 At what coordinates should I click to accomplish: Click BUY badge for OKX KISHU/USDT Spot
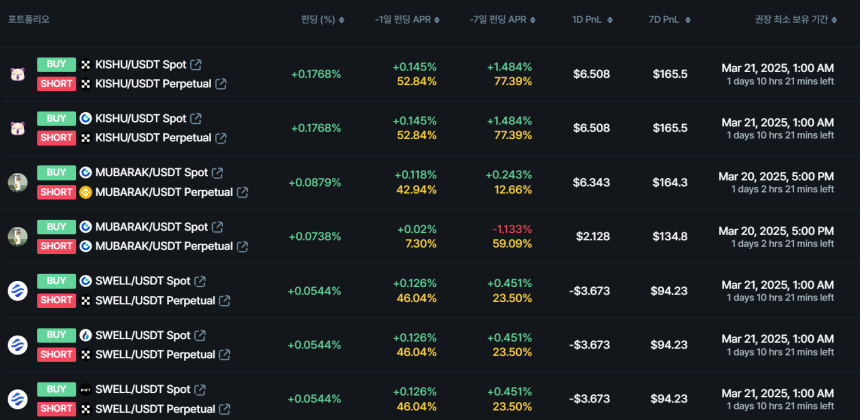(x=56, y=64)
